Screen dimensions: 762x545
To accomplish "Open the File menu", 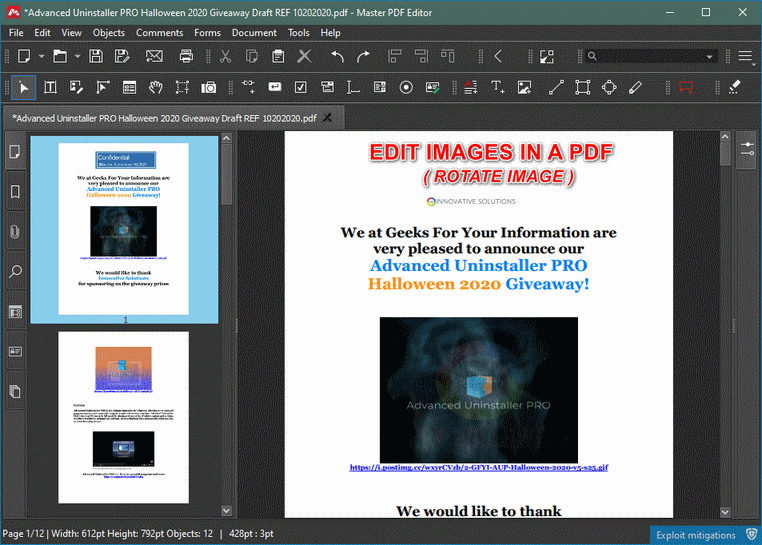I will (x=16, y=33).
